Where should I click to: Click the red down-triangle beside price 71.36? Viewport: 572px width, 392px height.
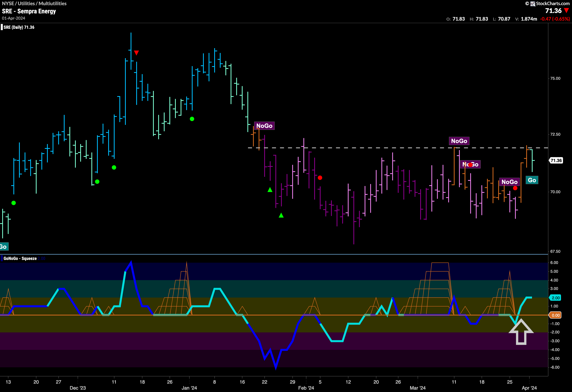click(567, 11)
